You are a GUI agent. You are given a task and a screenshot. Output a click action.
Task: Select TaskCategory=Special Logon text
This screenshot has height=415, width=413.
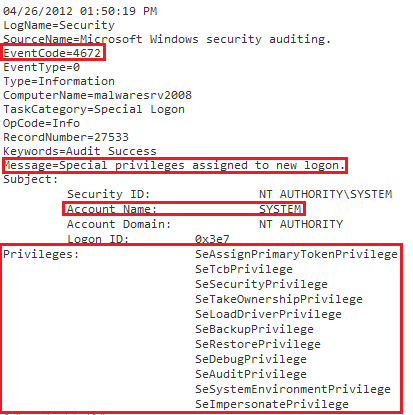(94, 109)
